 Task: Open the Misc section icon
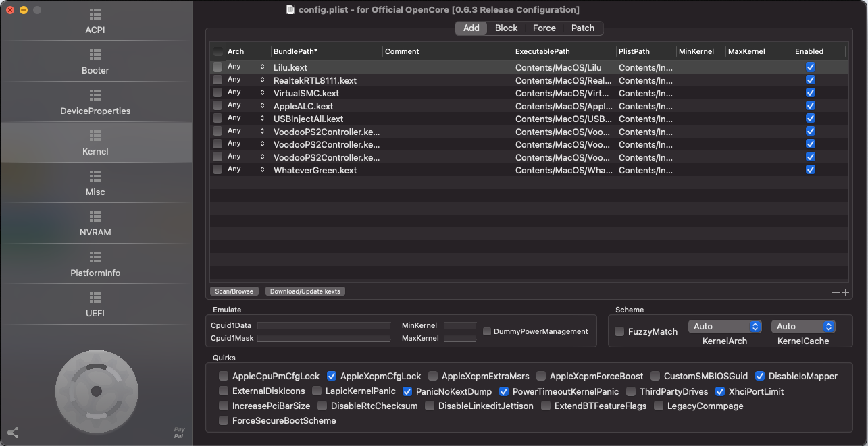tap(95, 176)
